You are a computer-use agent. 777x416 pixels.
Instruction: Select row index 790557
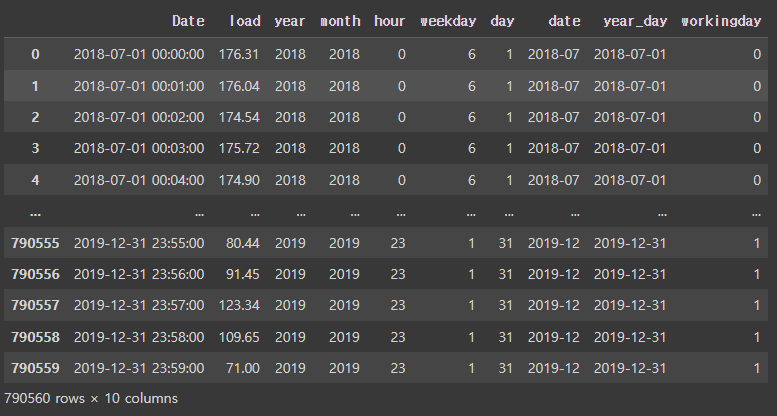tap(35, 305)
